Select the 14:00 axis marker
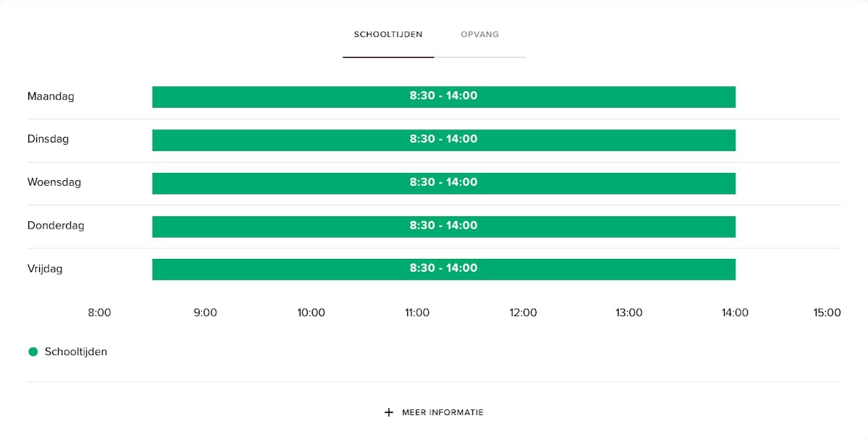Screen dimensions: 868x439 tap(735, 313)
